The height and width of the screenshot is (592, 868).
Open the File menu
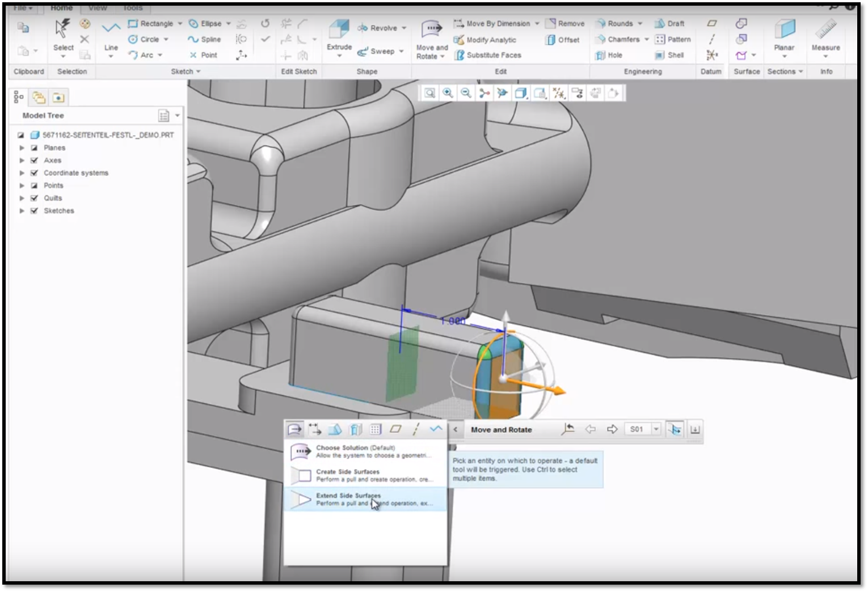[x=23, y=7]
